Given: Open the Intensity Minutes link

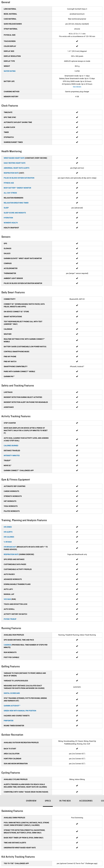Looking at the screenshot, I should [11, 456].
